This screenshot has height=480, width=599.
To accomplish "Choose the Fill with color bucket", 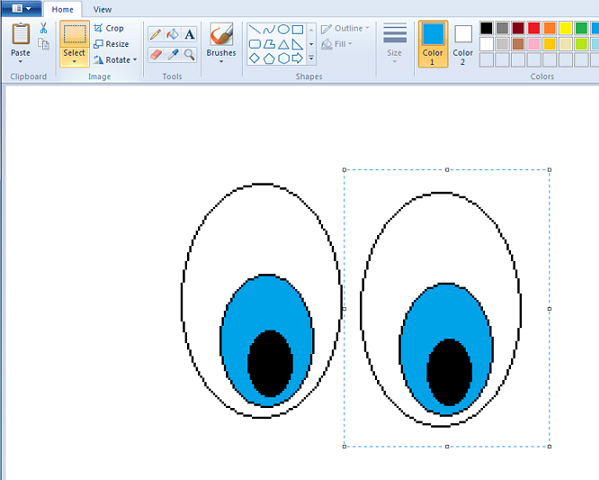I will (x=173, y=34).
